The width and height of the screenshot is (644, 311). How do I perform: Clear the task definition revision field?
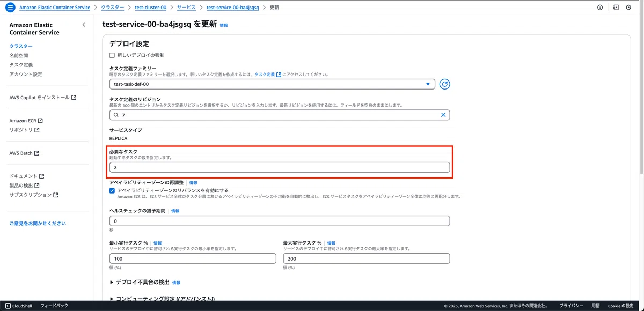[443, 115]
